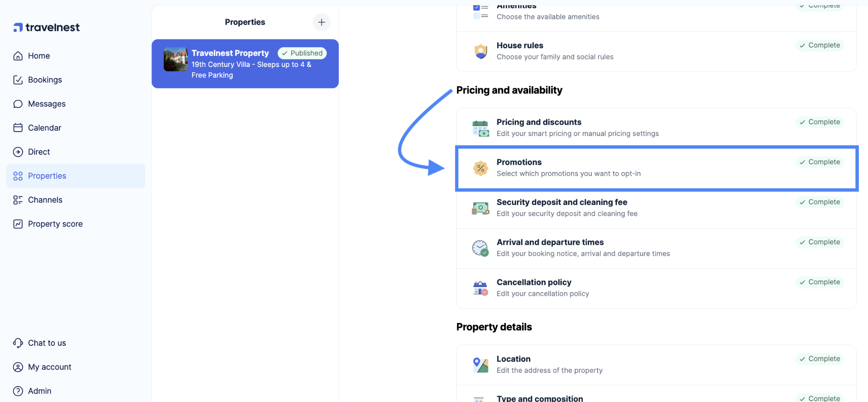Click the Cancellation policy house icon
The width and height of the screenshot is (868, 402).
[480, 288]
